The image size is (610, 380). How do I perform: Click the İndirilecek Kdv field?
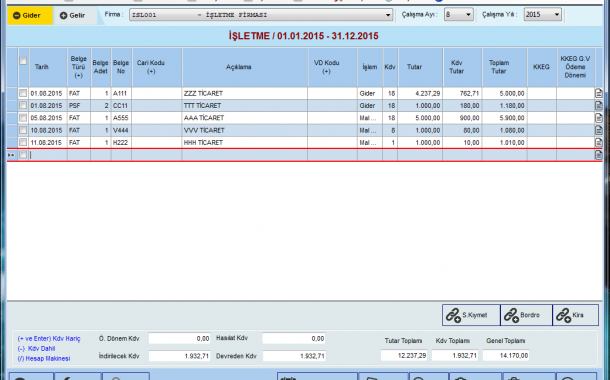[179, 356]
